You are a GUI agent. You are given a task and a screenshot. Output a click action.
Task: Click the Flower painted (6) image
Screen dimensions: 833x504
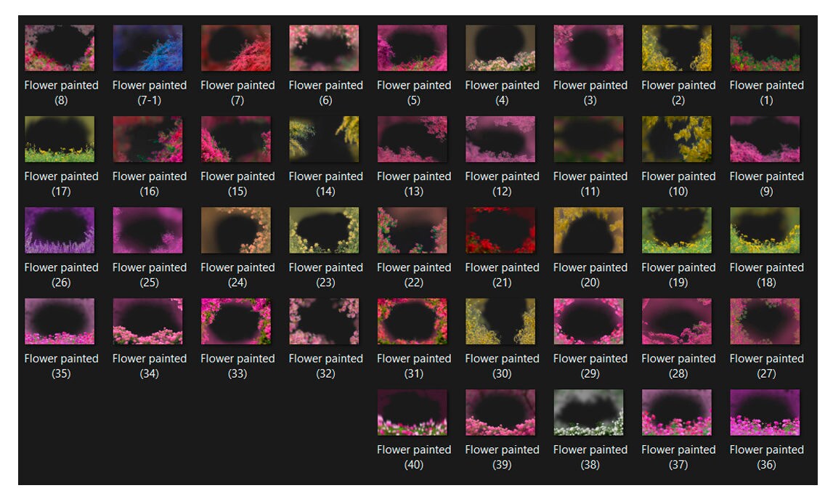coord(324,48)
